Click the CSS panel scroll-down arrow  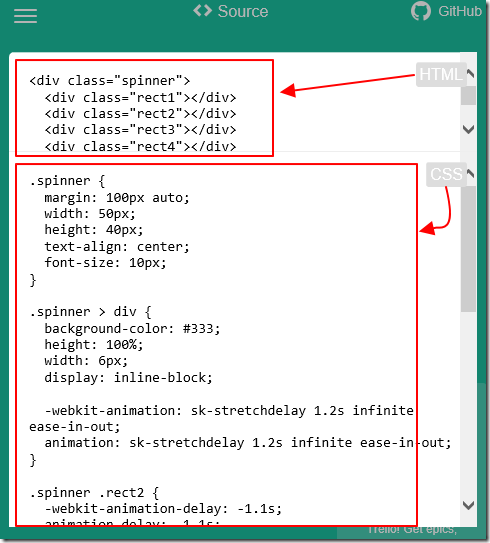pyautogui.click(x=469, y=505)
